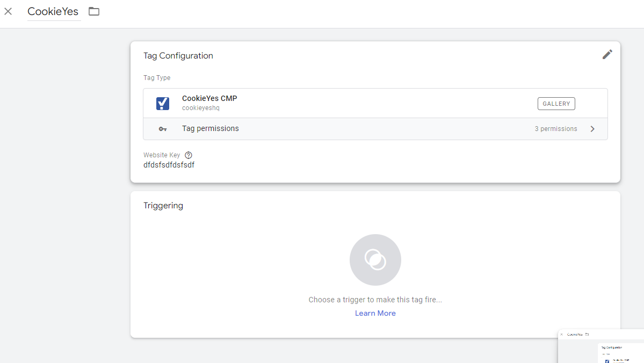Screen dimensions: 644x363
Task: Click the 3 permissions count text
Action: pos(556,129)
